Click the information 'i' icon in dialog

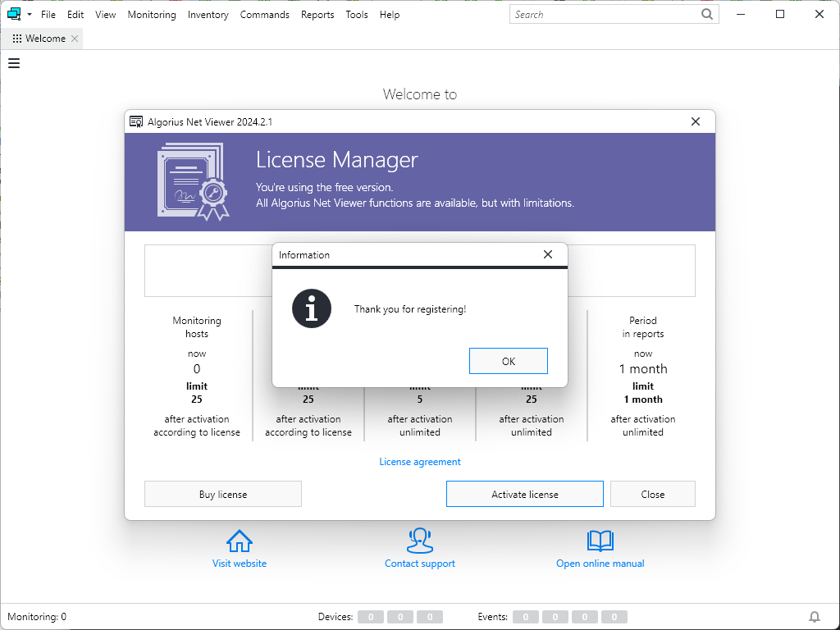pyautogui.click(x=312, y=308)
